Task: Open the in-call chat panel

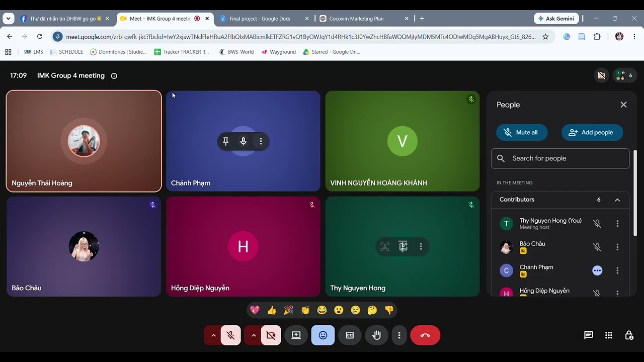Action: (589, 335)
